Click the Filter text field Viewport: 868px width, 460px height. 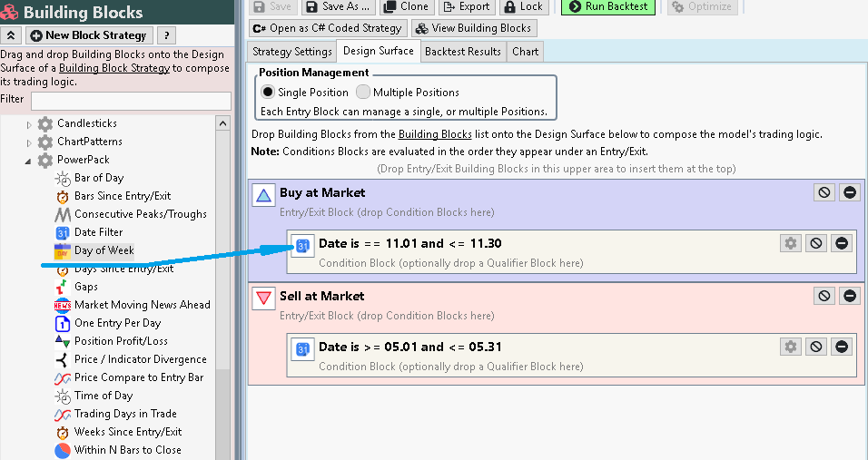pyautogui.click(x=131, y=100)
